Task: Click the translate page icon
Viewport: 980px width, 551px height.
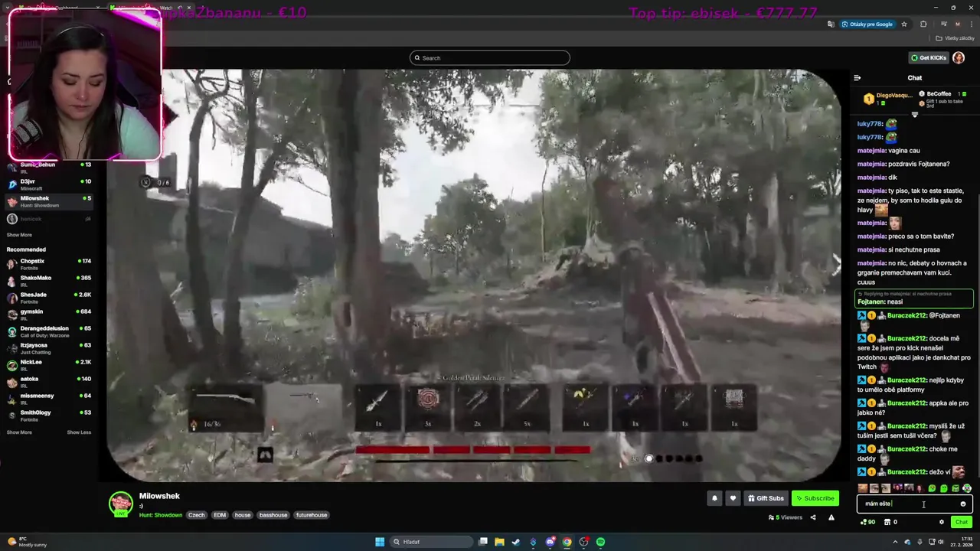Action: (x=831, y=24)
